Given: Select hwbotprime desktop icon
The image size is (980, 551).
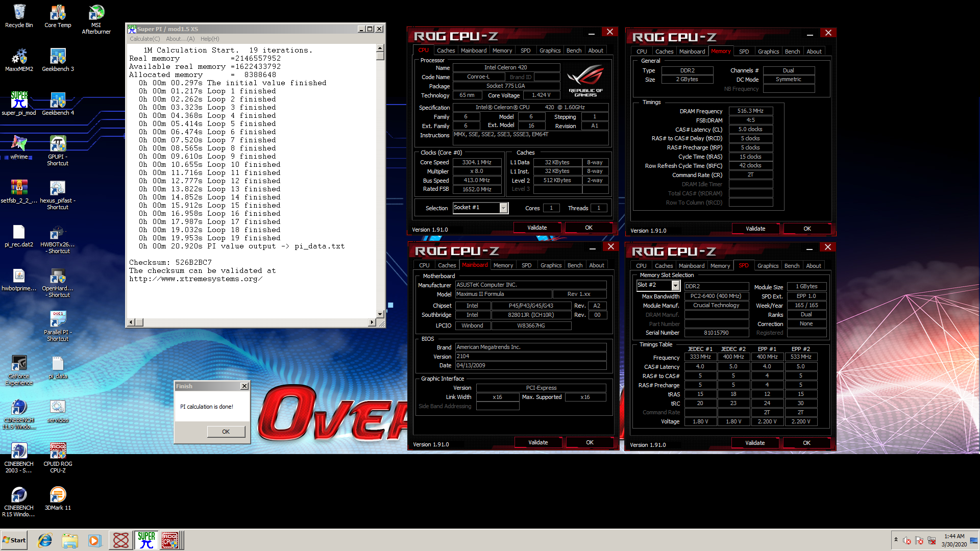Looking at the screenshot, I should click(19, 279).
